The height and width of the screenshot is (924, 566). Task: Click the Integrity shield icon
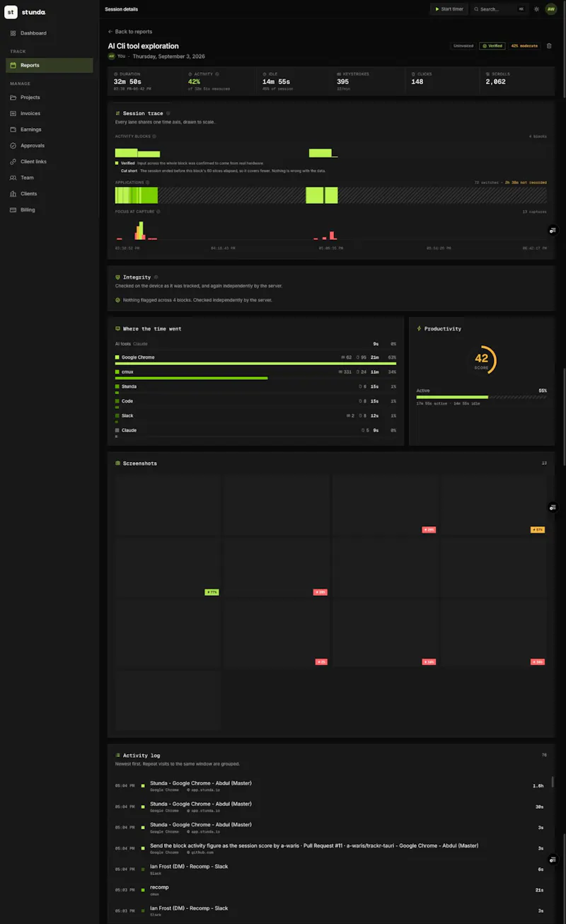tap(118, 277)
